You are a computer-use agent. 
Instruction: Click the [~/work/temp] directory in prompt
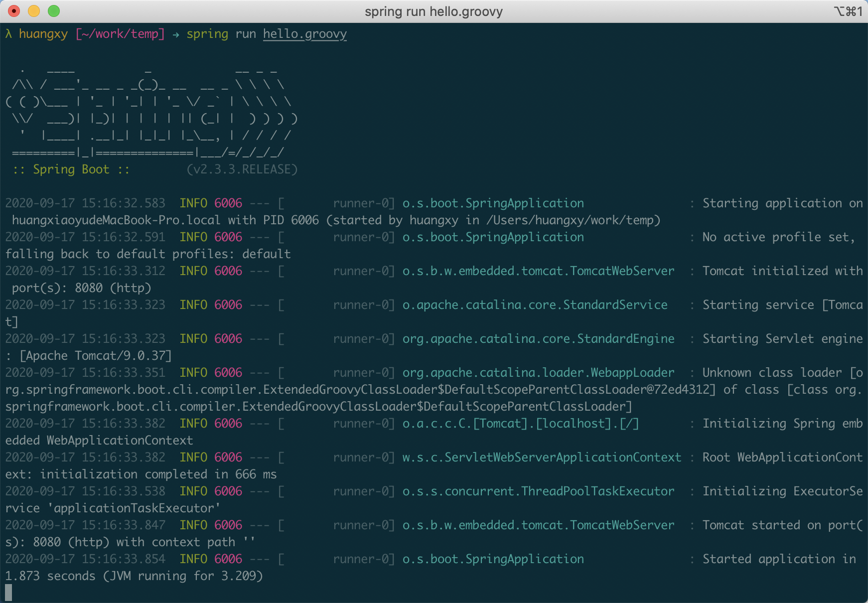(x=120, y=34)
